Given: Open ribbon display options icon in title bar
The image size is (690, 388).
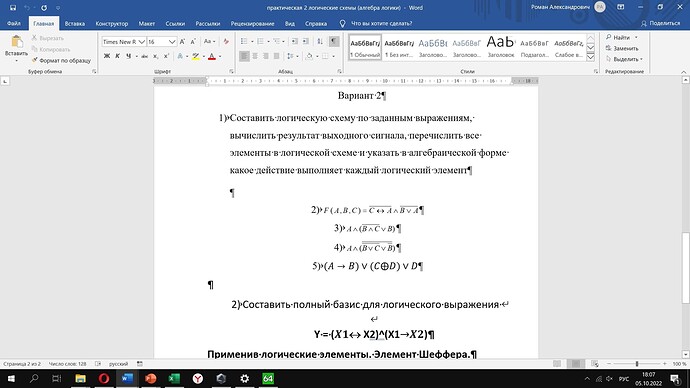Looking at the screenshot, I should tap(620, 7).
